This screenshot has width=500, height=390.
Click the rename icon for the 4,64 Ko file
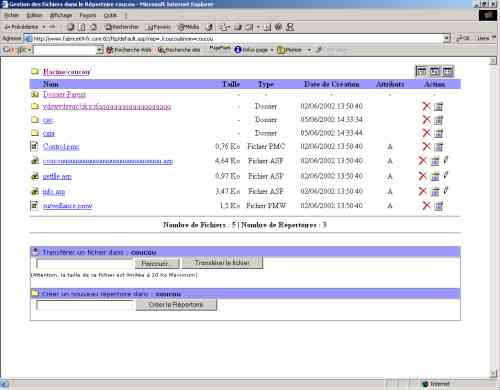coord(435,161)
